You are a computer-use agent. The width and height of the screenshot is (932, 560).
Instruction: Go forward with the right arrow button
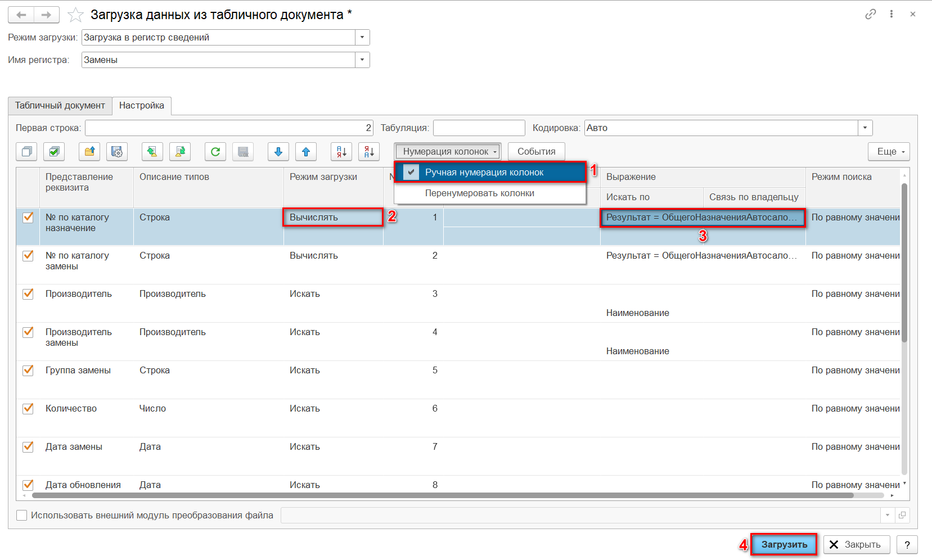coord(47,15)
